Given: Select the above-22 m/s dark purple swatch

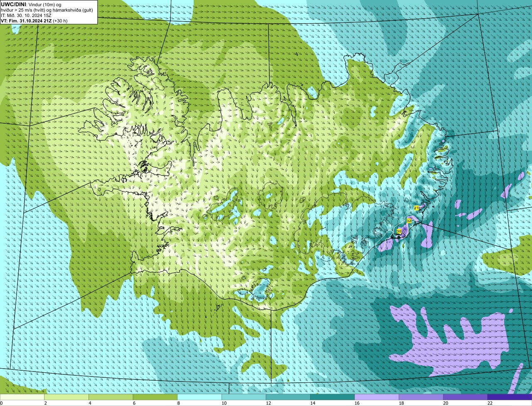Looking at the screenshot, I should point(510,397).
